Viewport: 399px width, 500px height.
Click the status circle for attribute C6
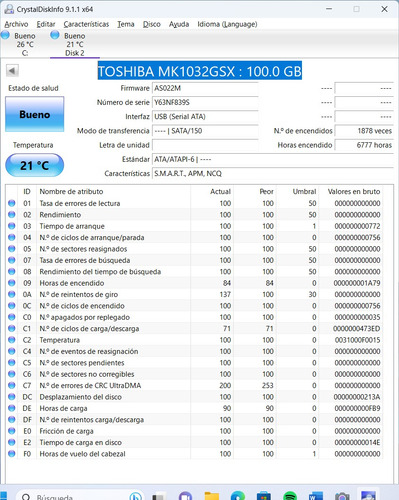coord(12,374)
